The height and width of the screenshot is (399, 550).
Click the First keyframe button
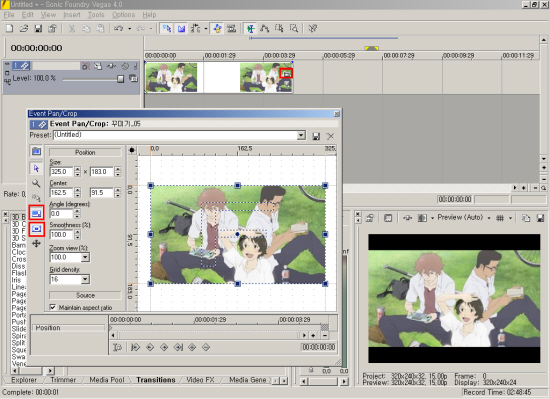pos(135,347)
